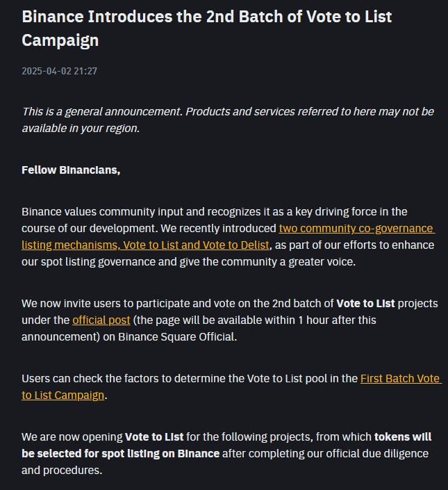Screen dimensions: 448x490
Task: Click the 'to List Campaign' link continuation
Action: point(63,395)
